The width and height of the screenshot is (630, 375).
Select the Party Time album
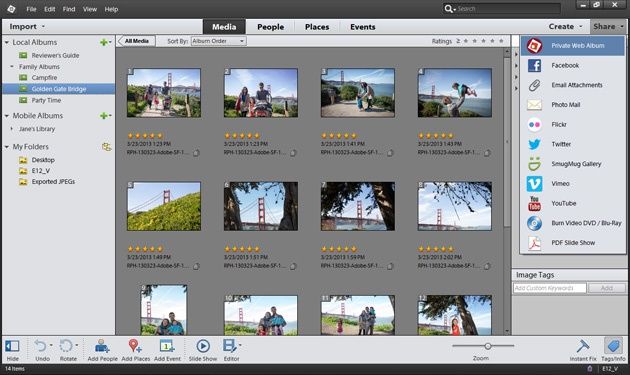[x=46, y=100]
